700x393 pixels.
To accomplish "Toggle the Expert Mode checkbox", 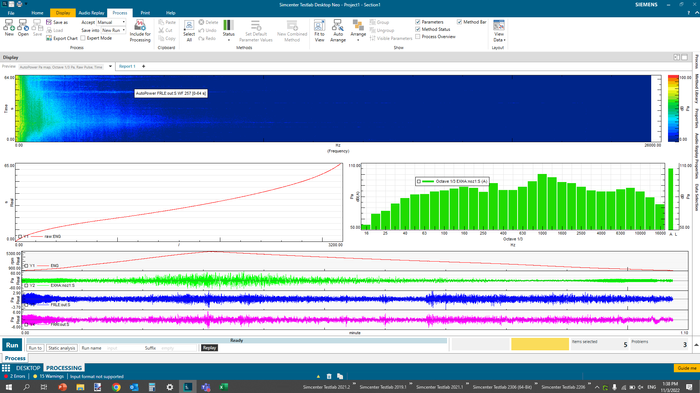I will (x=83, y=38).
